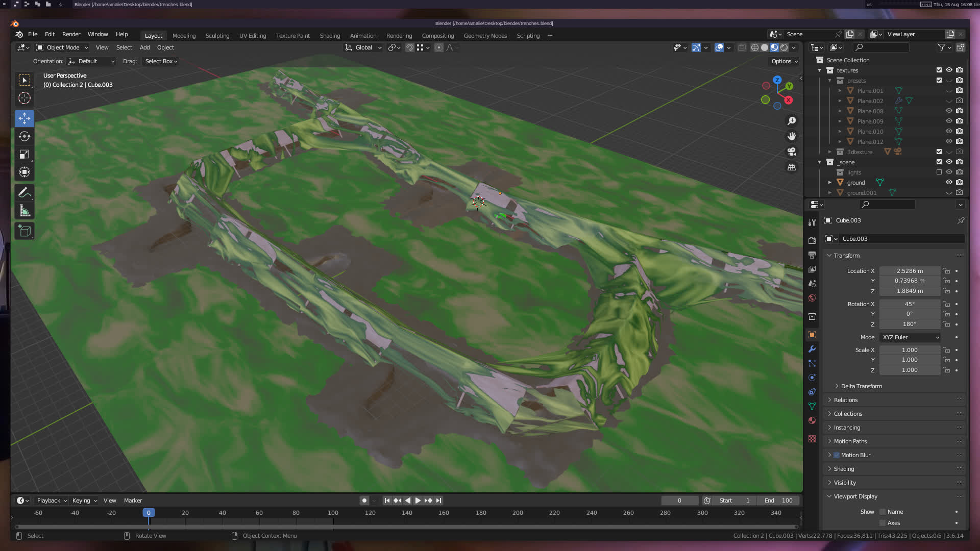The width and height of the screenshot is (980, 551).
Task: Hide Plane.009 with its eye icon
Action: point(949,121)
